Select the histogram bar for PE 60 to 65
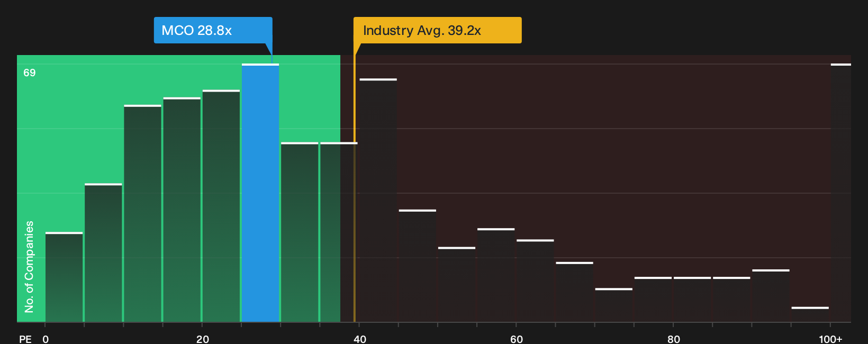 click(535, 280)
